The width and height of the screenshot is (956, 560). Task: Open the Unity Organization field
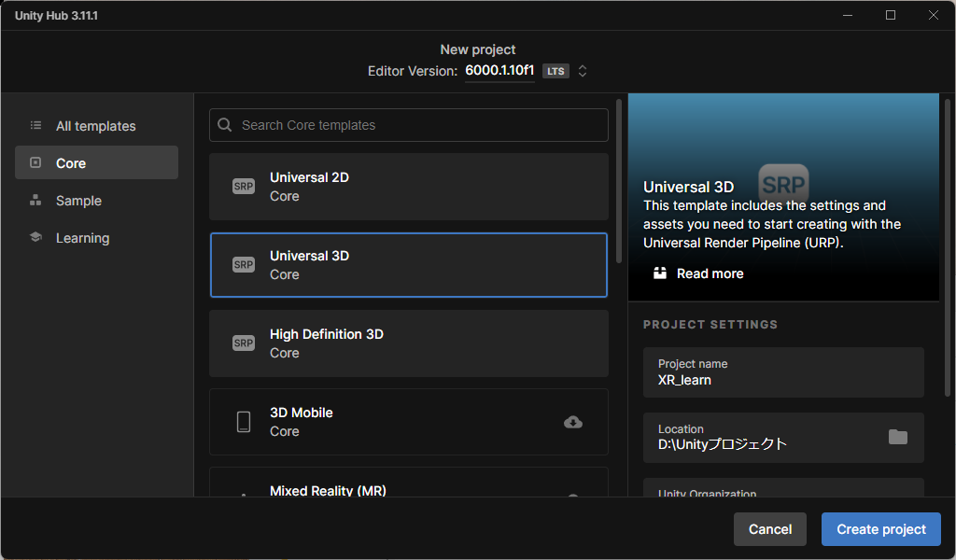783,487
